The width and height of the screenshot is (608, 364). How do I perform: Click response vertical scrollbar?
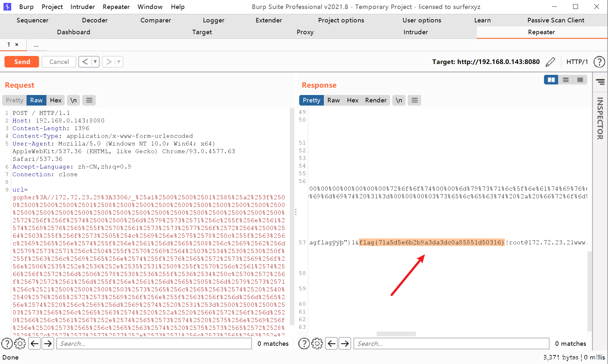point(590,291)
